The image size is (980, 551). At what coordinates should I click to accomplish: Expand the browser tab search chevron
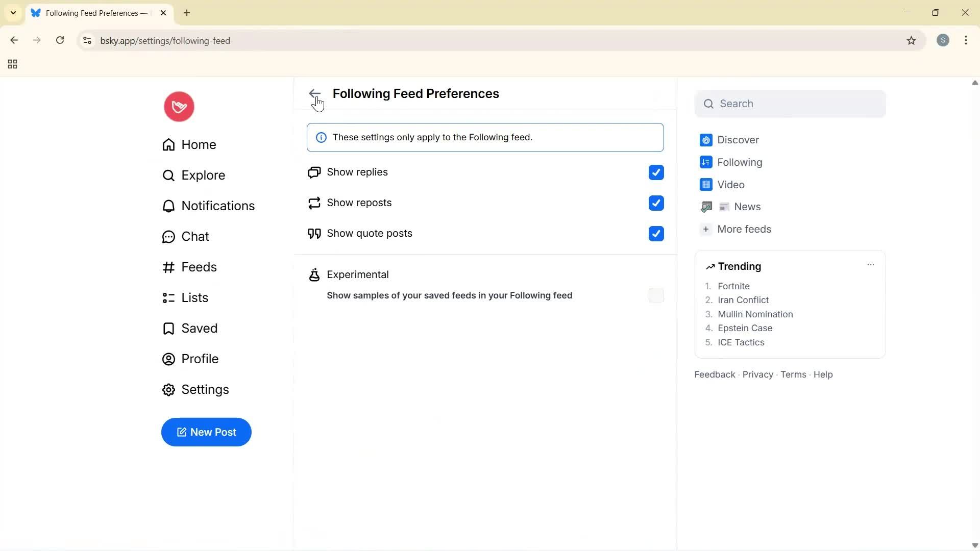(x=13, y=13)
